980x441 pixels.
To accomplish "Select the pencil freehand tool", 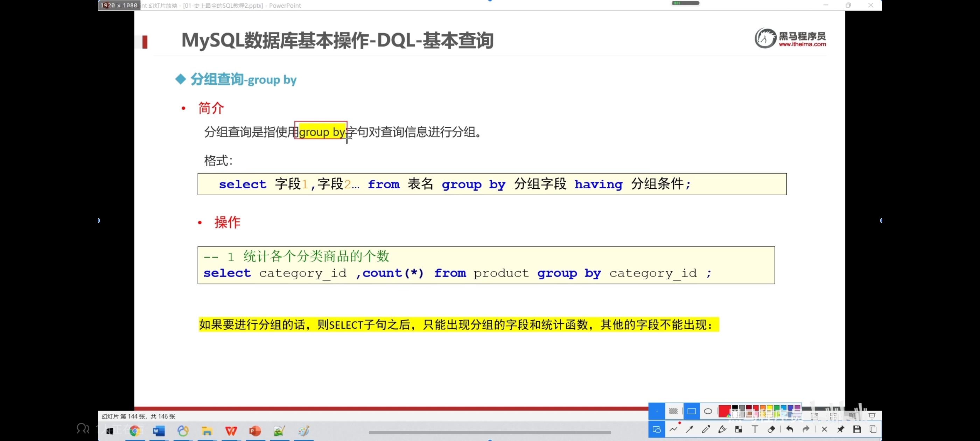I will point(706,429).
